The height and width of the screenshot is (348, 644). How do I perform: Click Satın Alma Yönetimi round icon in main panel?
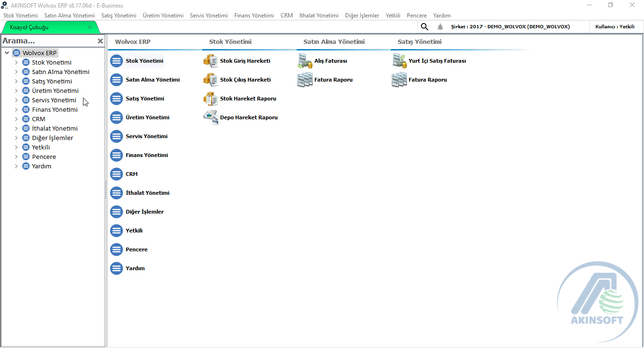(x=116, y=80)
